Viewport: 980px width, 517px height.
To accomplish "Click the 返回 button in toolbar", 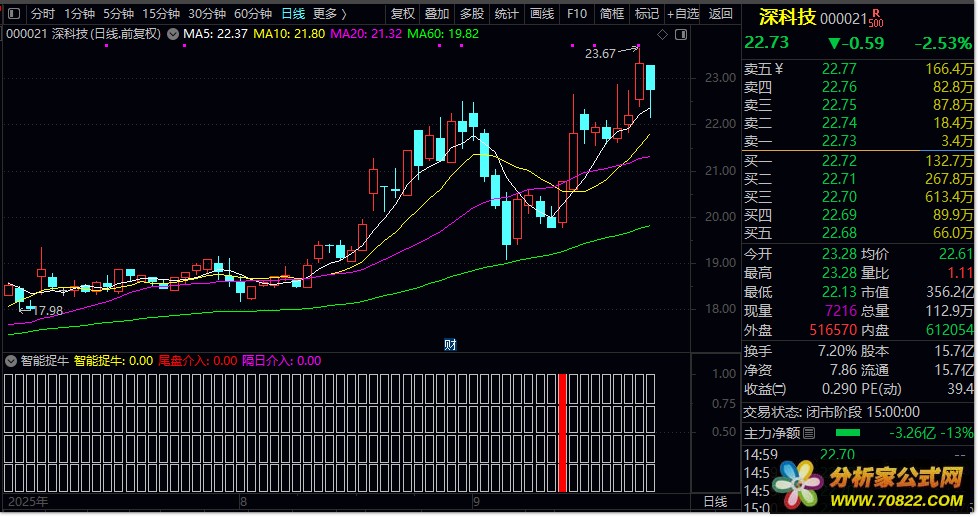I will click(720, 14).
